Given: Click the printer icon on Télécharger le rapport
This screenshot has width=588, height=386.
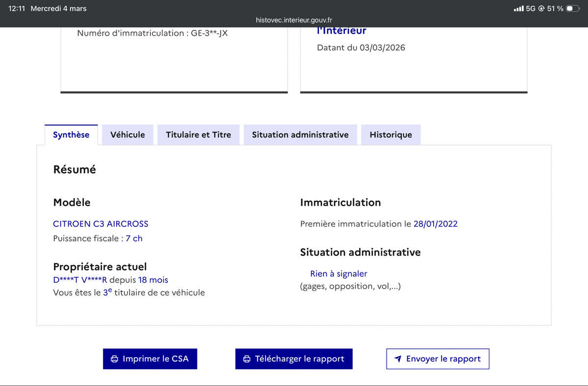Looking at the screenshot, I should coord(246,359).
